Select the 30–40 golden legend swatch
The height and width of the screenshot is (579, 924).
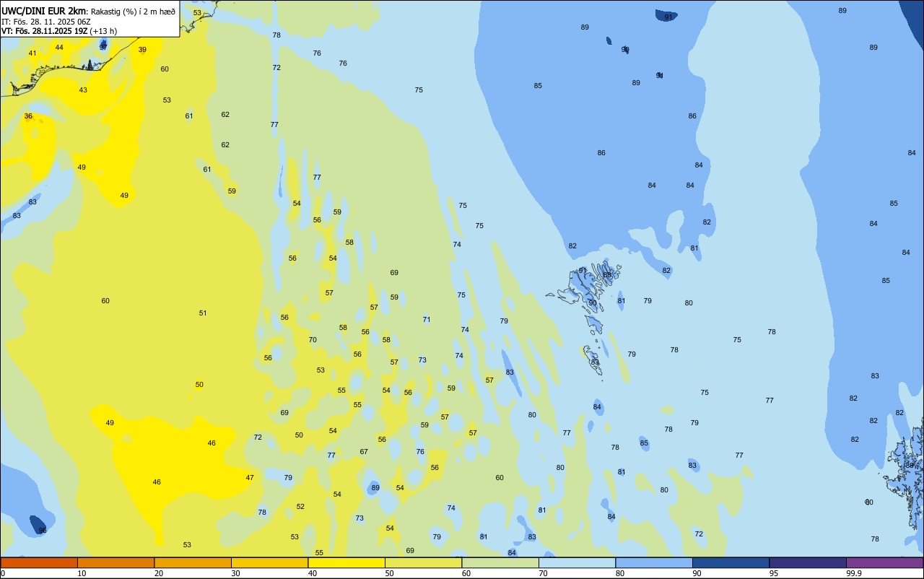[269, 562]
